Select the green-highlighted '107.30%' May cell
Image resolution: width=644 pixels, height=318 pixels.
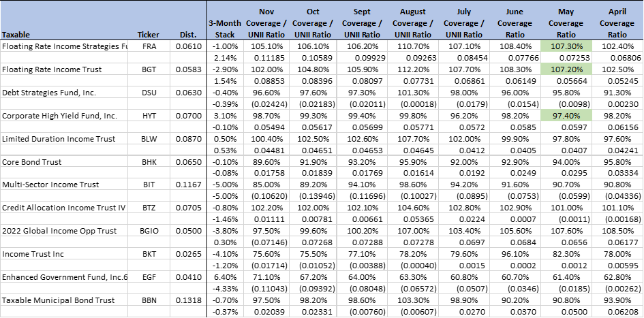566,46
